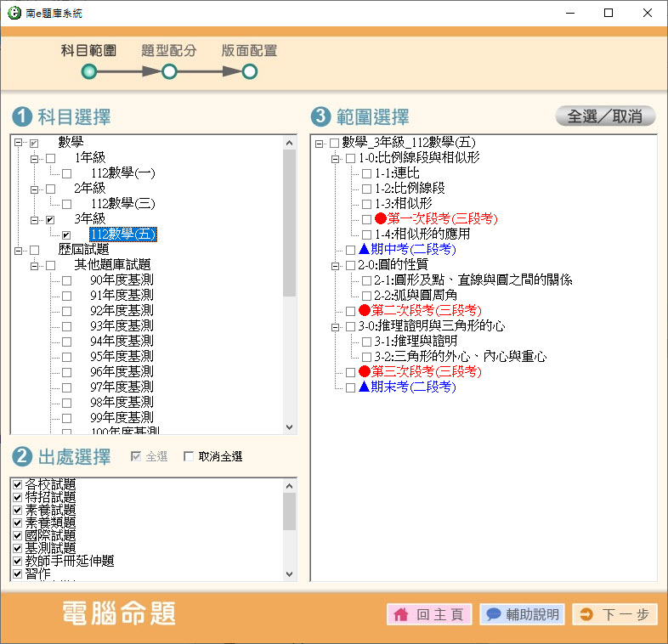Collapse the 歷屆試題 tree node
Screen dimensions: 668x644
(19, 251)
